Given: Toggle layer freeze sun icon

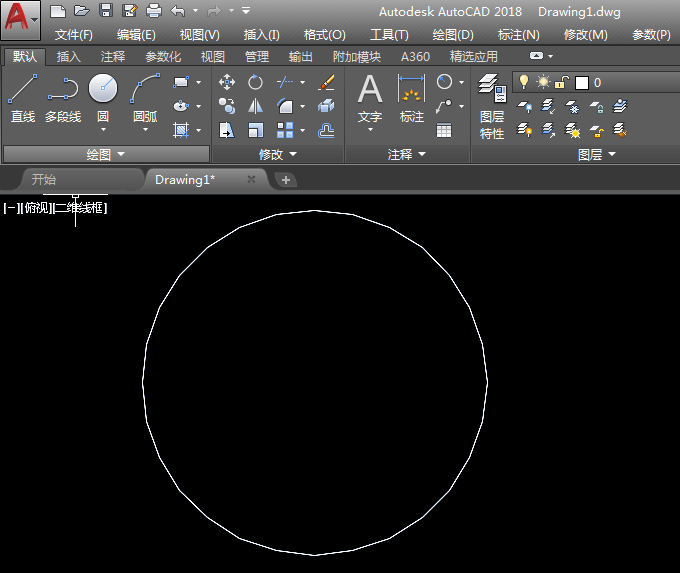Looking at the screenshot, I should 543,82.
